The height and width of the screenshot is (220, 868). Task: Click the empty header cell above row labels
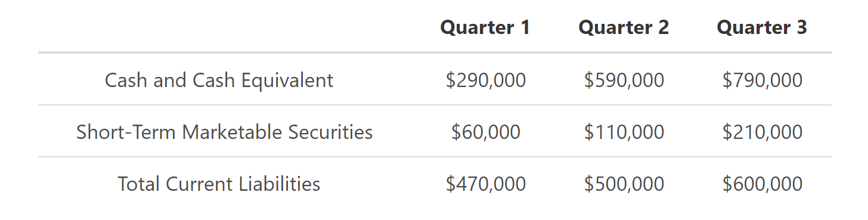coord(219,27)
